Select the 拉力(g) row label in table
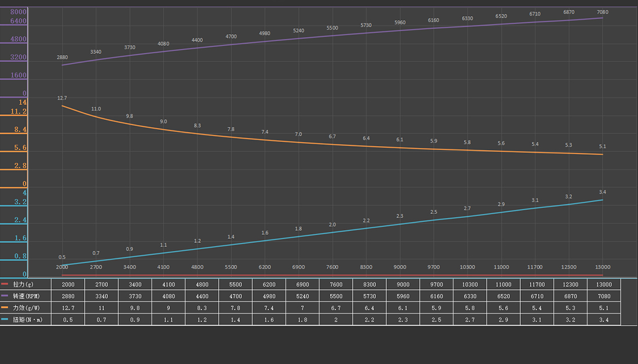 [24, 284]
